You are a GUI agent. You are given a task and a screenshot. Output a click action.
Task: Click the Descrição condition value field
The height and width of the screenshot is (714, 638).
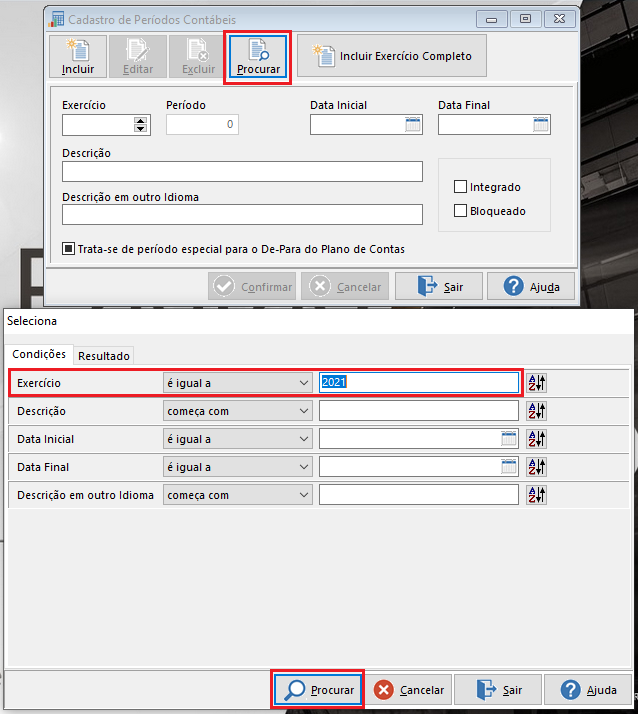[x=419, y=411]
